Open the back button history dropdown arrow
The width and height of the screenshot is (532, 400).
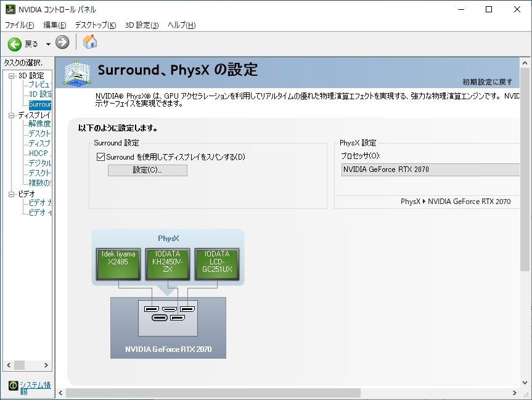tap(48, 44)
